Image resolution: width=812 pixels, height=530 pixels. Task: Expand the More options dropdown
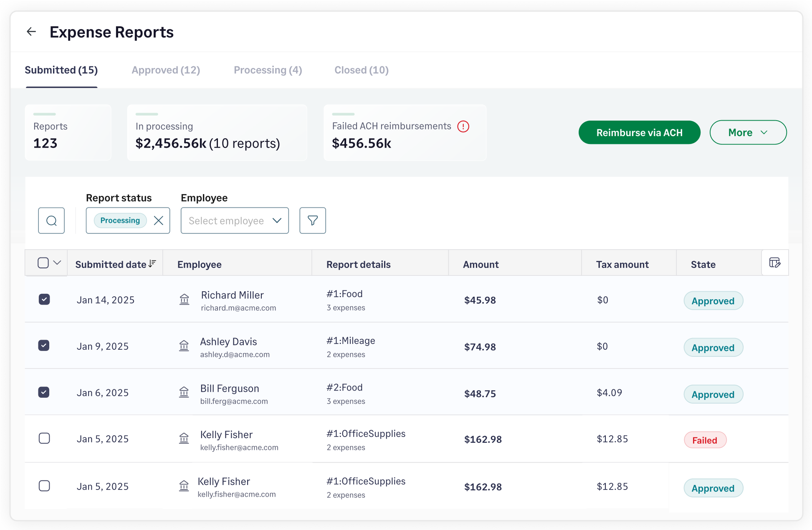[x=748, y=132]
